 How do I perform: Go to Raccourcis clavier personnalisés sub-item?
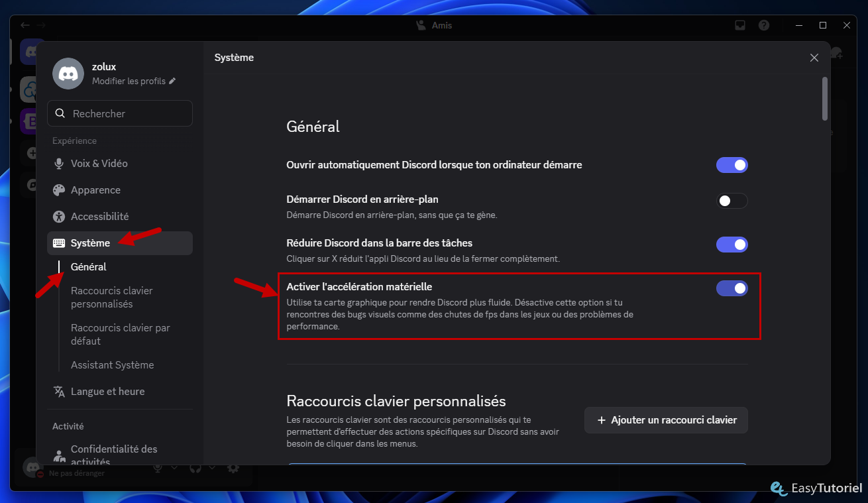[112, 298]
